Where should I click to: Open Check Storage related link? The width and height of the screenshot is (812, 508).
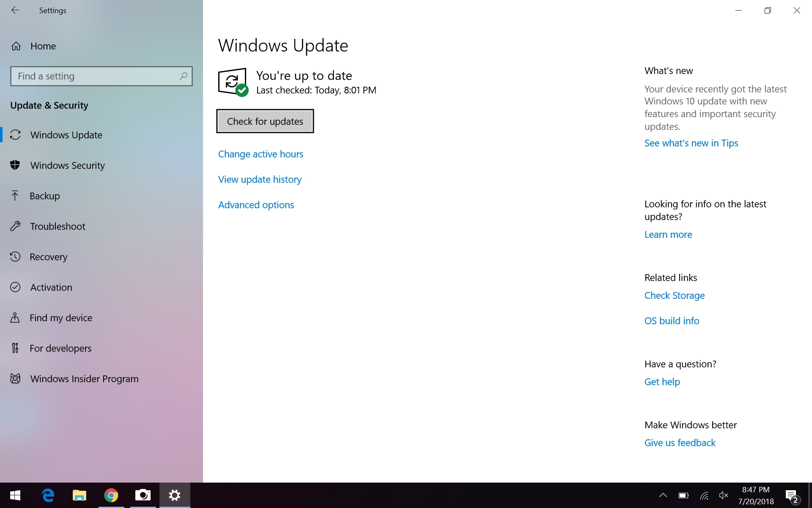(675, 295)
